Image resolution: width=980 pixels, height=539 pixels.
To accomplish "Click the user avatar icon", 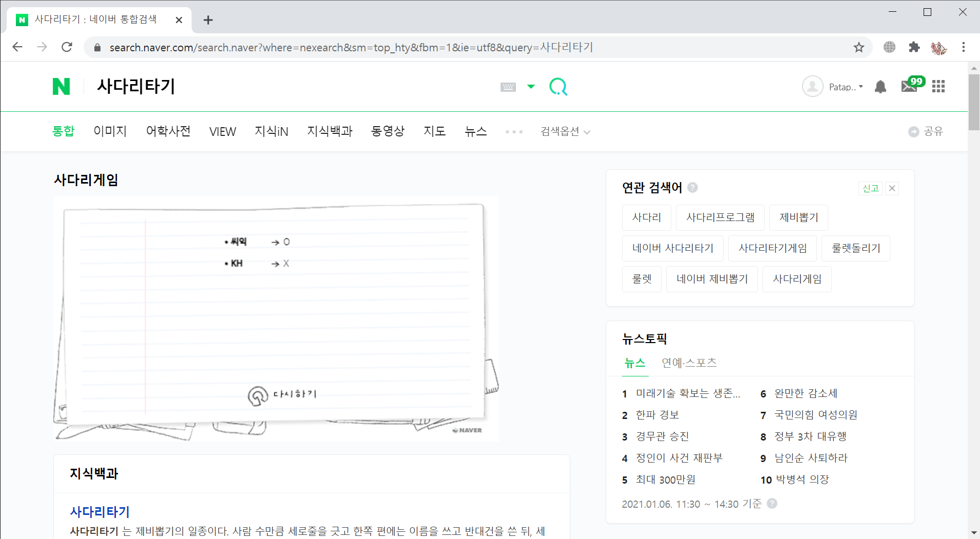I will pyautogui.click(x=813, y=87).
